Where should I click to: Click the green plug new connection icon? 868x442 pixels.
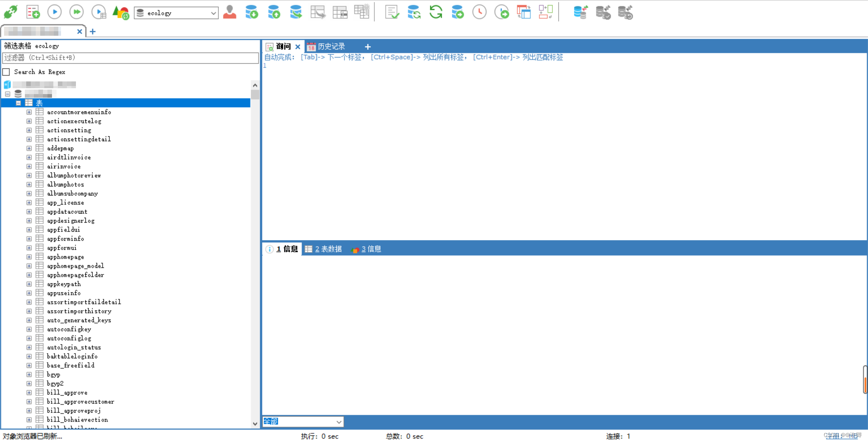10,12
